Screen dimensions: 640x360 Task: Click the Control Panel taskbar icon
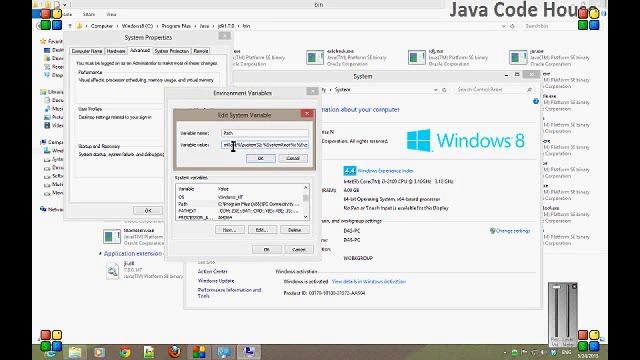pyautogui.click(x=224, y=352)
